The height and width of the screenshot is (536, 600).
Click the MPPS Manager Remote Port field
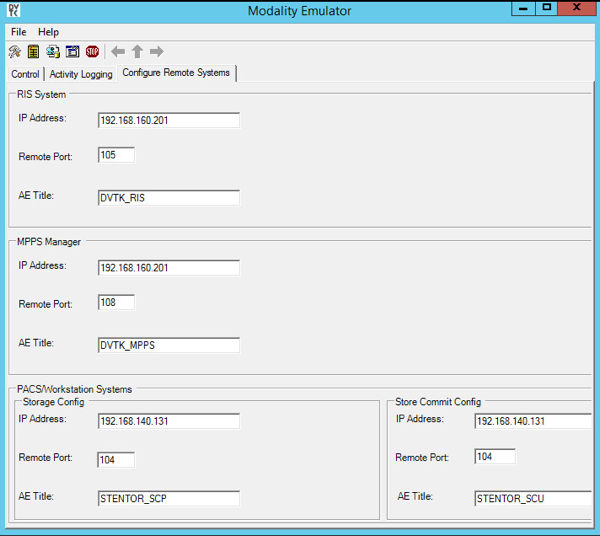(116, 303)
